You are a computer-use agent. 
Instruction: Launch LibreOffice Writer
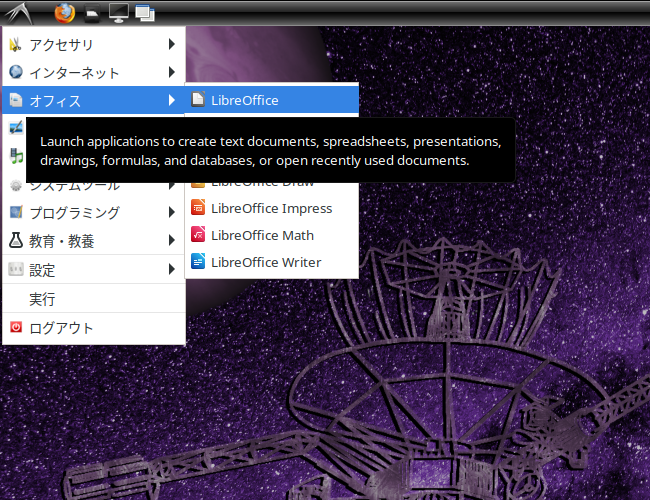(272, 262)
